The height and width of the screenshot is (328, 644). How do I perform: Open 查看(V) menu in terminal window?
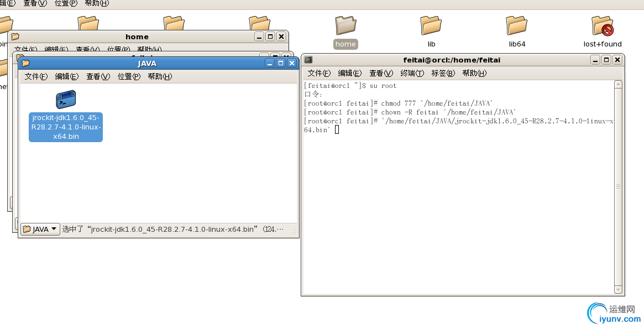coord(381,73)
